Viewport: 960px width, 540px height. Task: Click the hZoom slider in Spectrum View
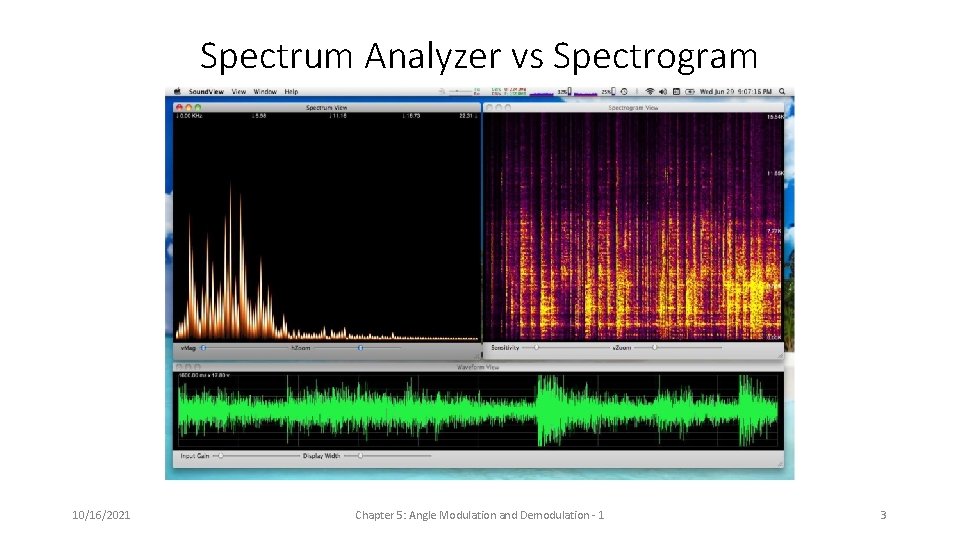coord(357,348)
